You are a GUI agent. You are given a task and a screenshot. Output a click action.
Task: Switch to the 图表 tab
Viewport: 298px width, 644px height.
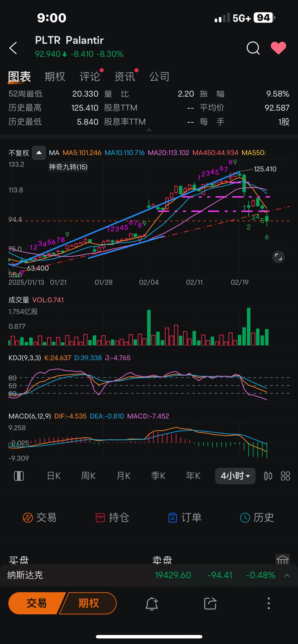click(x=19, y=77)
